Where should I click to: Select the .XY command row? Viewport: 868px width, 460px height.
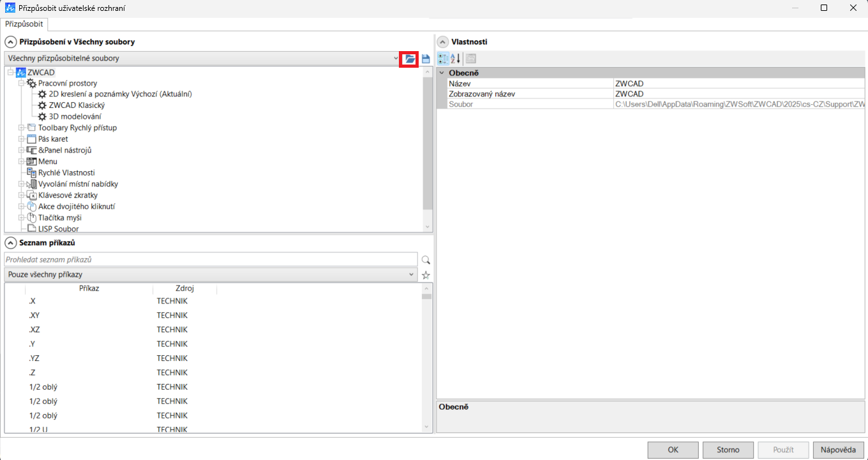(213, 316)
